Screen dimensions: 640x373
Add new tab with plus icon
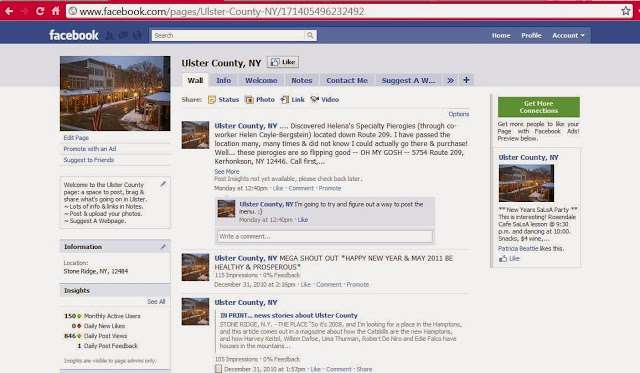tap(466, 80)
